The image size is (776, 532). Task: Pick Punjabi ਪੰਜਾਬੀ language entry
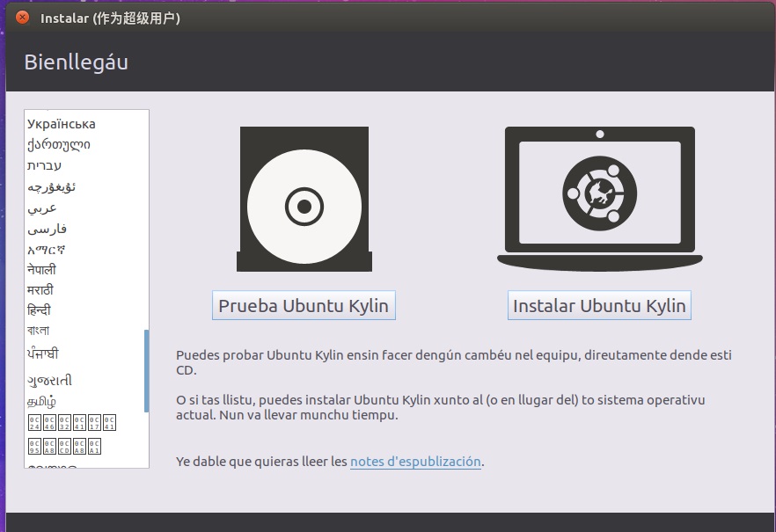[44, 353]
